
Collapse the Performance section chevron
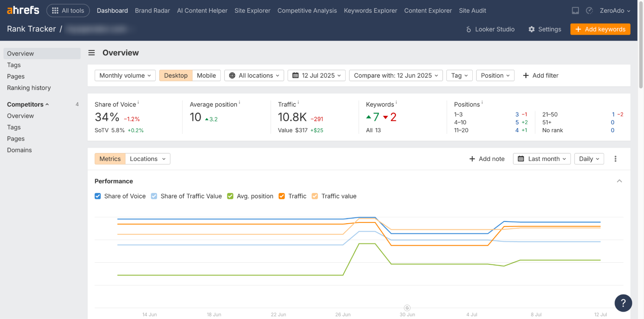pos(619,181)
